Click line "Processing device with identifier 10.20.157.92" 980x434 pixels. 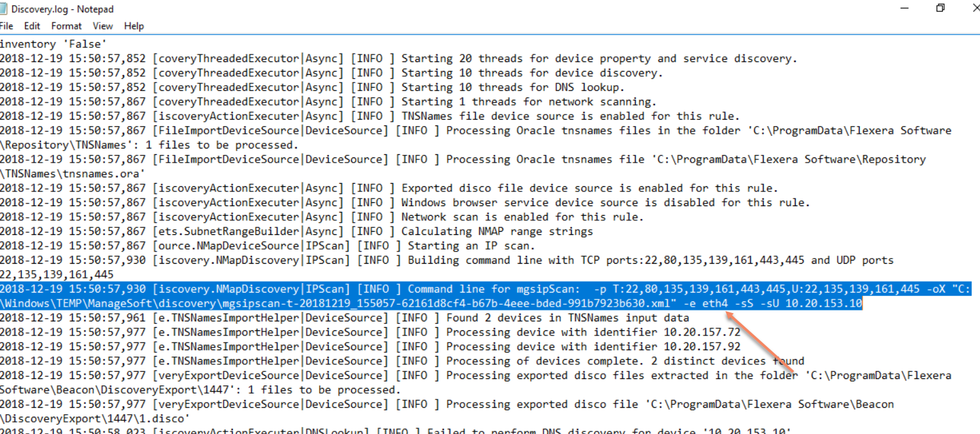pos(370,346)
